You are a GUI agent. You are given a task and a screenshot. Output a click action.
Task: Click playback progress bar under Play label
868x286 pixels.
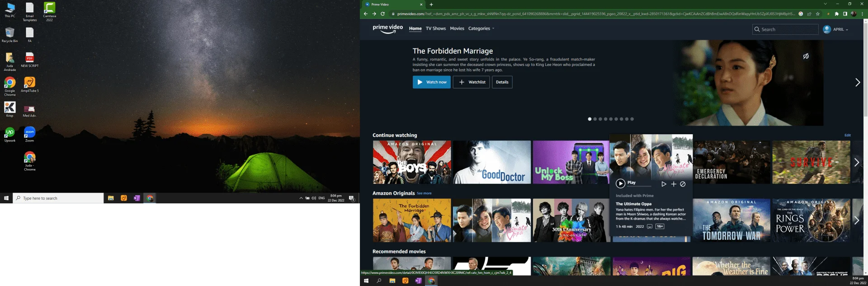click(x=639, y=186)
